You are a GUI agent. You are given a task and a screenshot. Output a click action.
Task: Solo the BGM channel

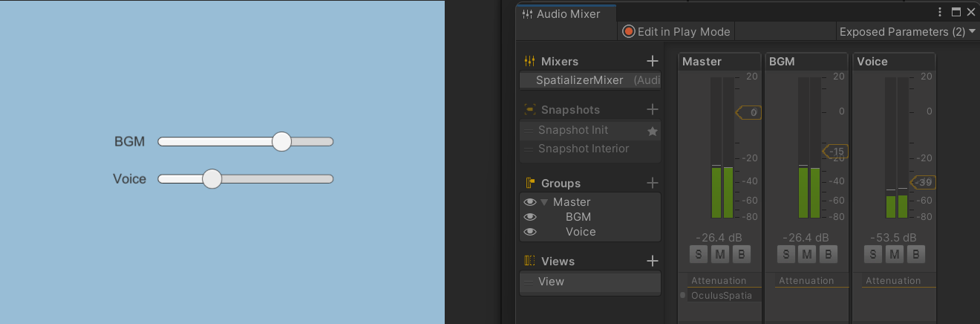(x=785, y=255)
